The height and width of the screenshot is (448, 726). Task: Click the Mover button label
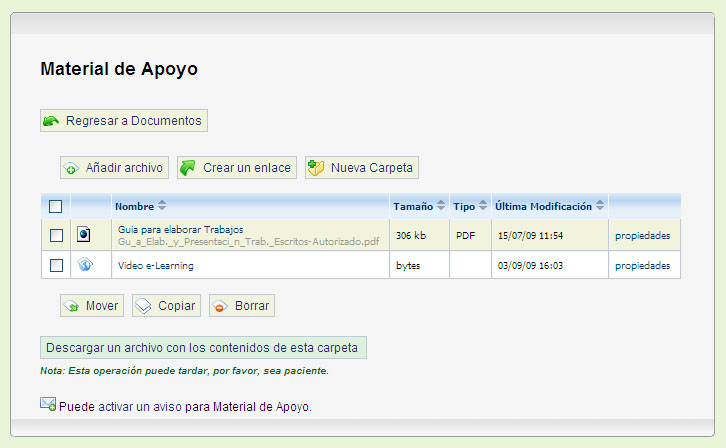(x=102, y=306)
